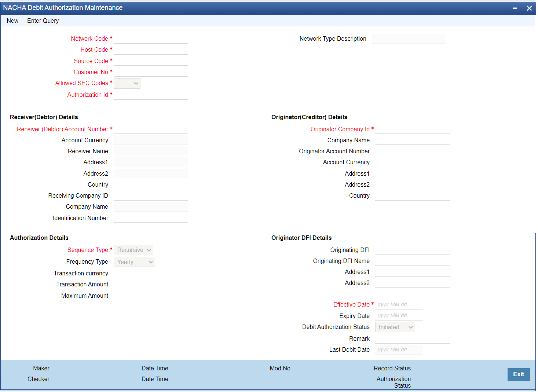Focus the Originator Account Number field
The image size is (538, 392).
pyautogui.click(x=412, y=151)
